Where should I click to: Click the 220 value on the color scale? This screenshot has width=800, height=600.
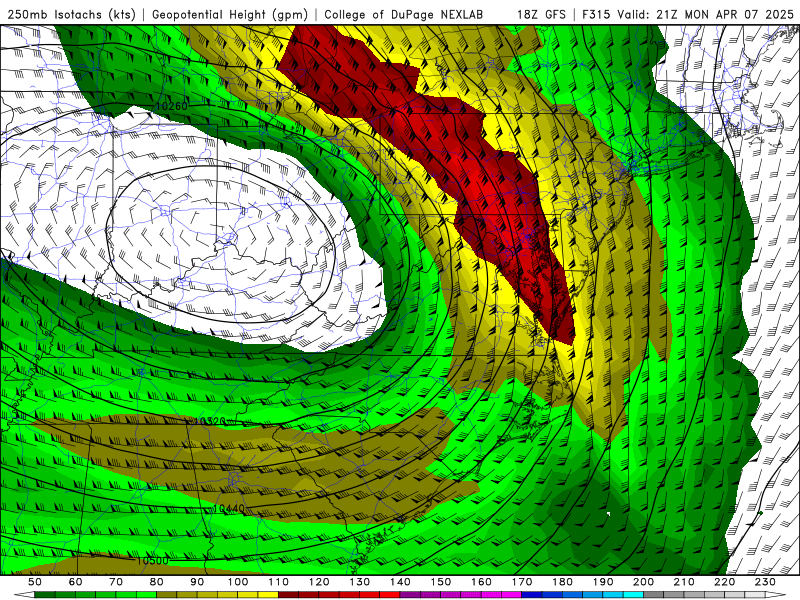pyautogui.click(x=724, y=582)
